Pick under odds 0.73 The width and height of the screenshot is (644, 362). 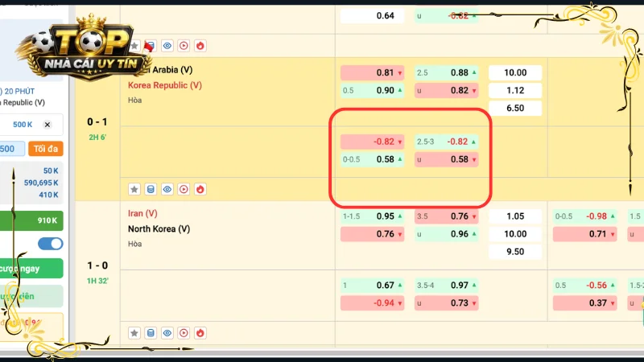[447, 303]
